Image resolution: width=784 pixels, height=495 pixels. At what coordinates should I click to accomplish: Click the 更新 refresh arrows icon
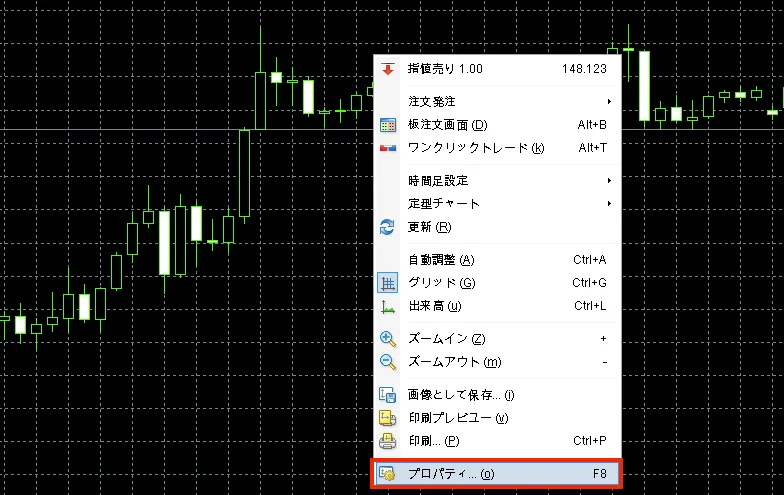[388, 227]
